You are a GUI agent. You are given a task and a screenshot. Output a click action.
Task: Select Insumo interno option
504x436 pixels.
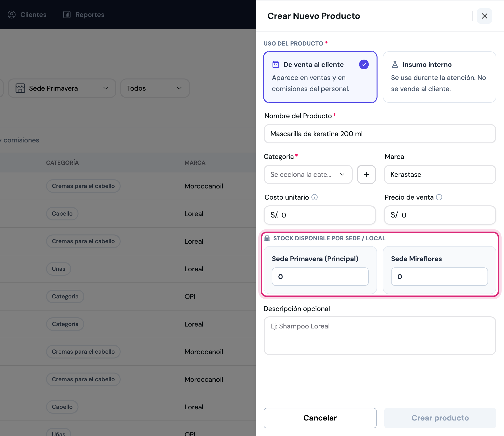(x=439, y=77)
